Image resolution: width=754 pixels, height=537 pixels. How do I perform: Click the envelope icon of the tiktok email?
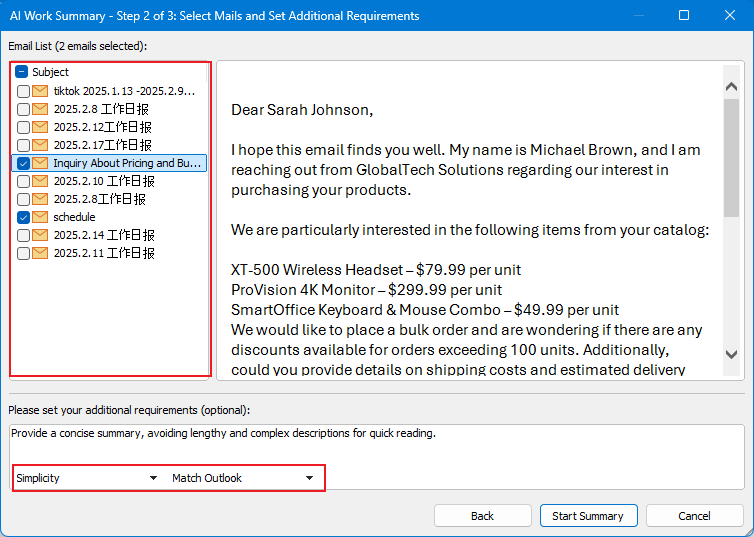40,91
